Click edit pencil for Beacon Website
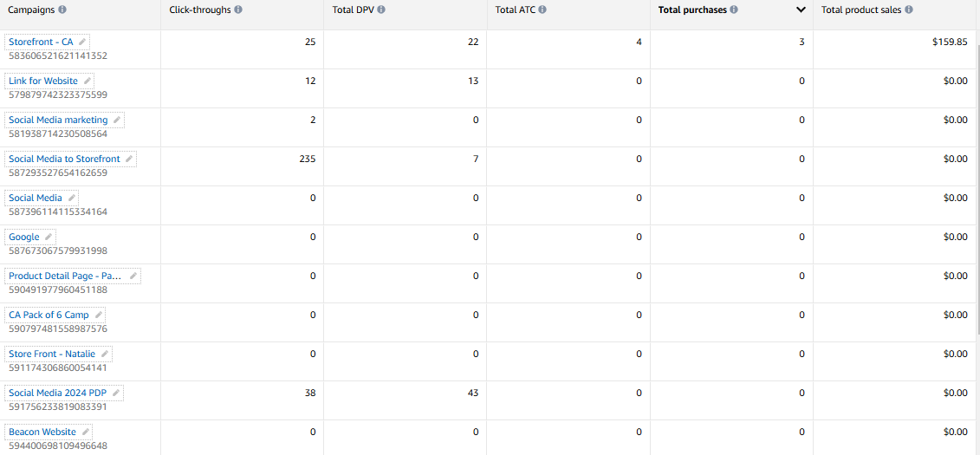 pos(86,432)
